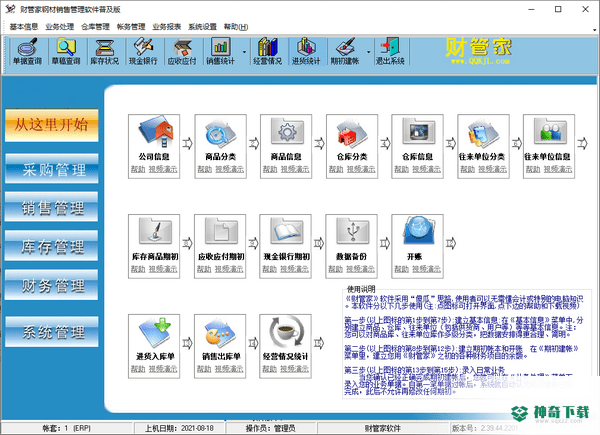Select the 从这里开始 sidebar button
This screenshot has width=600, height=435.
(x=51, y=125)
